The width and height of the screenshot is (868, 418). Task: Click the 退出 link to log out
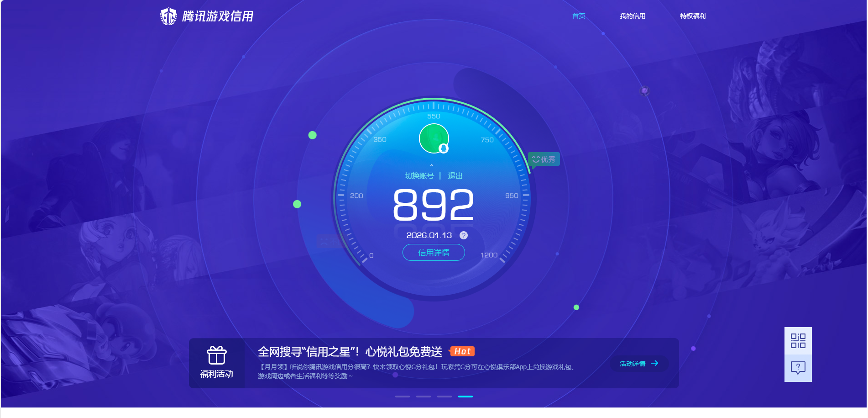(455, 175)
